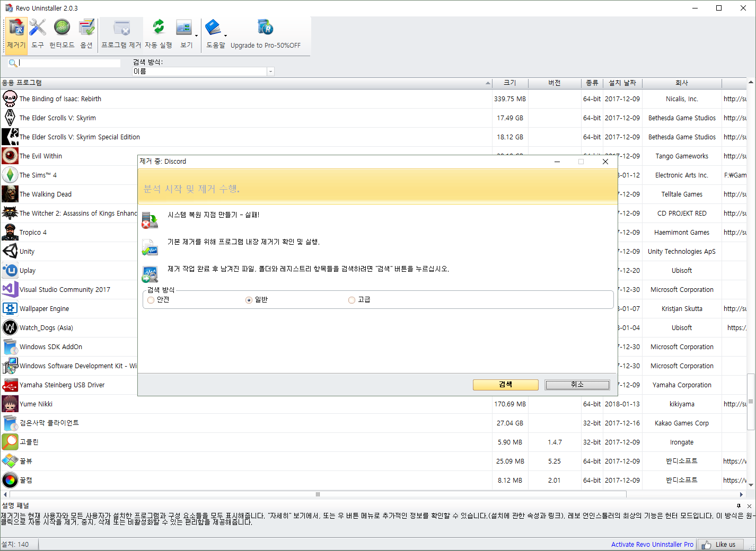Select the Yume Nikki program icon
Viewport: 756px width, 551px height.
coord(10,404)
